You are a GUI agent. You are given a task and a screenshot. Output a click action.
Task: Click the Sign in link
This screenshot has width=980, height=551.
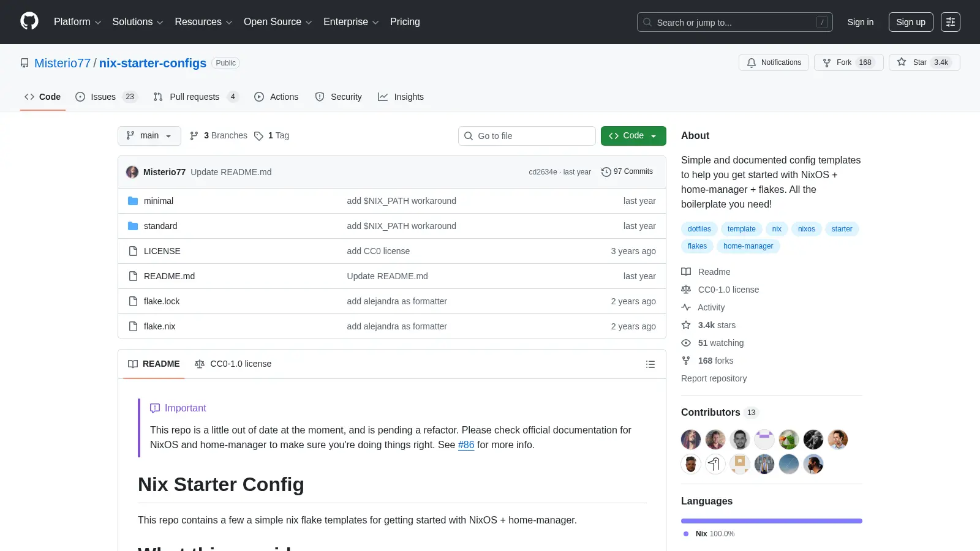click(x=861, y=22)
